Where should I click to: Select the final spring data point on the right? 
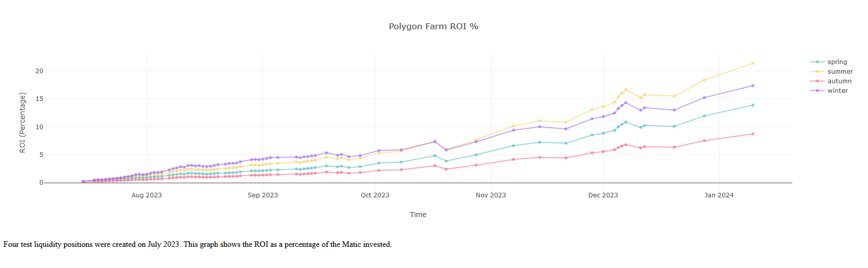click(x=752, y=105)
